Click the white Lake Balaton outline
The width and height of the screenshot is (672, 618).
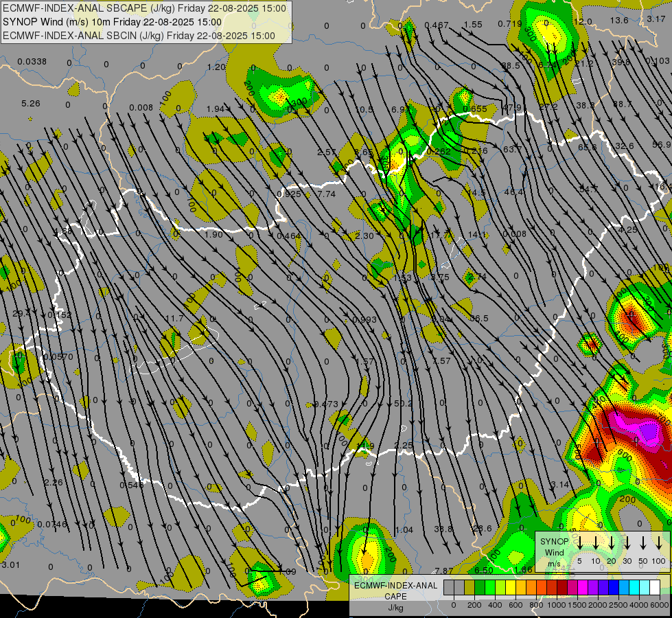pos(174,351)
